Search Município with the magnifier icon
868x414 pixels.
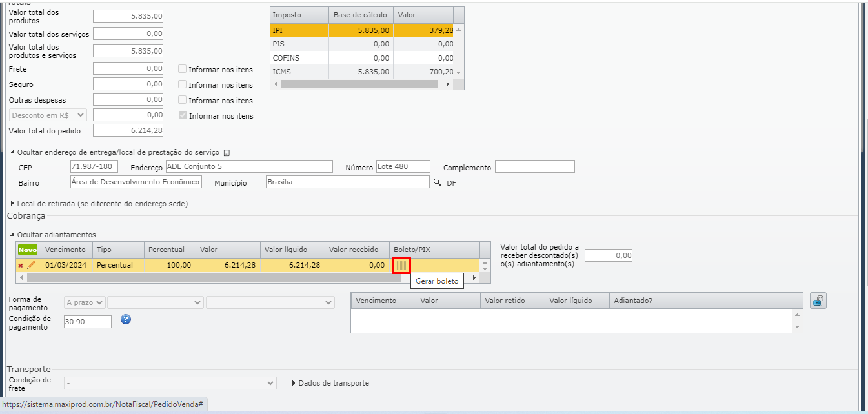437,182
